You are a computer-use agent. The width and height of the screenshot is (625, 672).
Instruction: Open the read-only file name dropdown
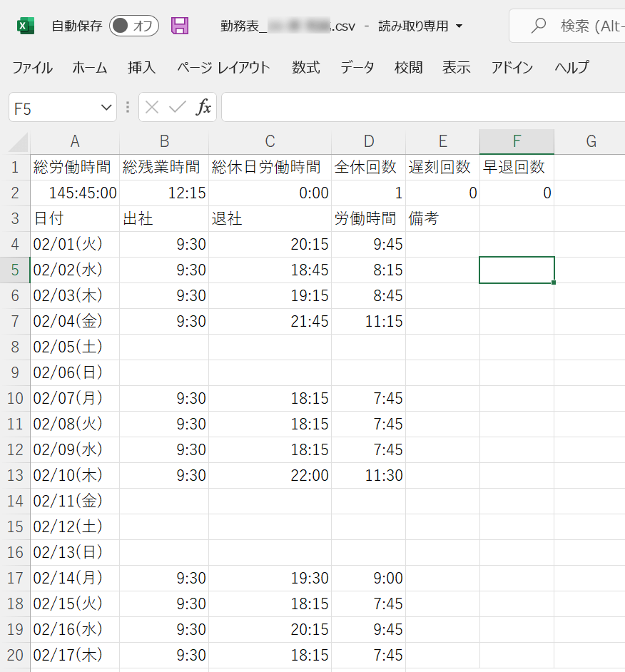point(459,26)
